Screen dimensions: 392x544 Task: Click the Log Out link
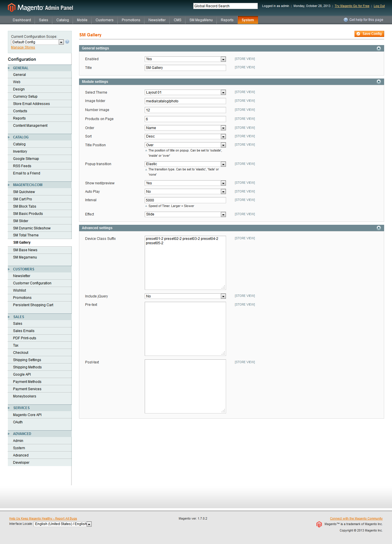(x=379, y=6)
